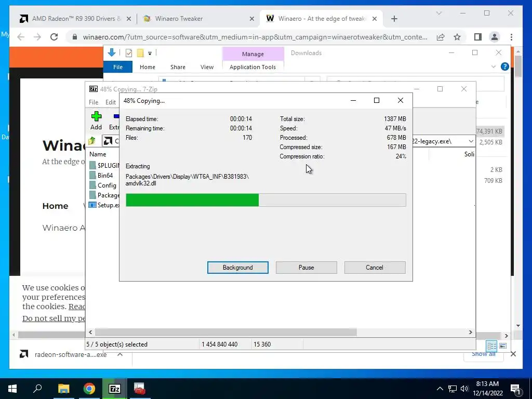Open Application Tools tab in Explorer
The image size is (532, 399).
[x=253, y=67]
